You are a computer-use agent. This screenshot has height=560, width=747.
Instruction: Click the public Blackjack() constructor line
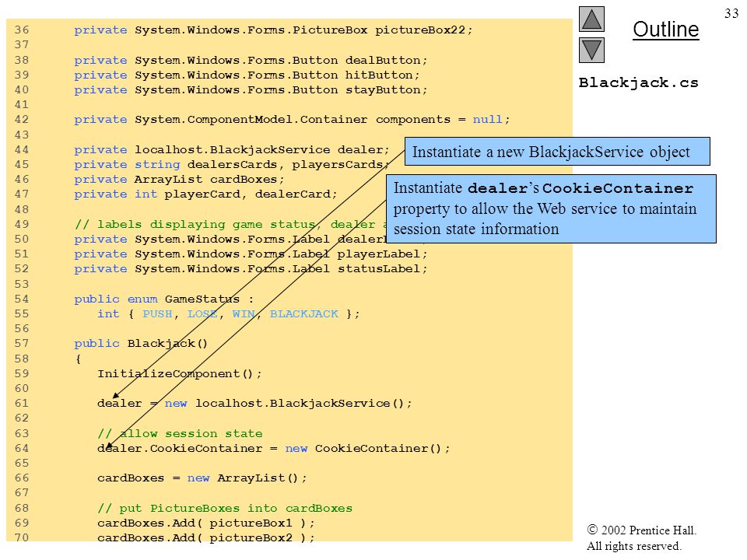click(x=141, y=343)
